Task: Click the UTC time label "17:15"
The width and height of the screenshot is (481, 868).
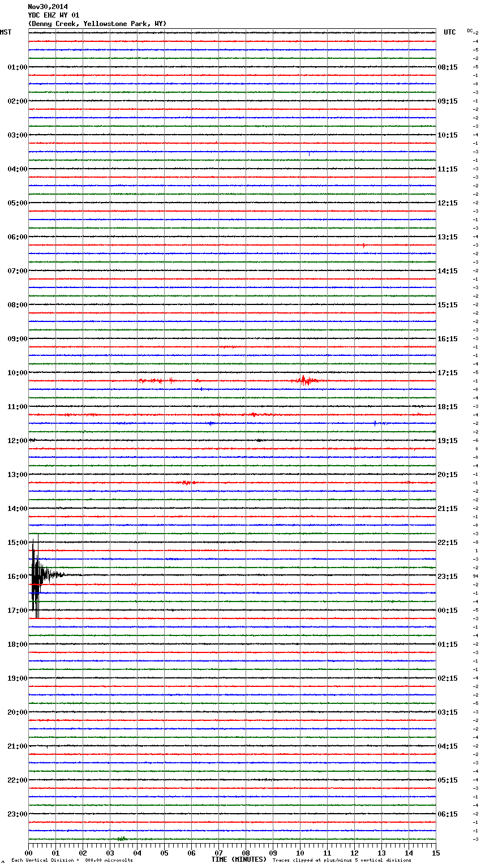Action: click(x=448, y=373)
